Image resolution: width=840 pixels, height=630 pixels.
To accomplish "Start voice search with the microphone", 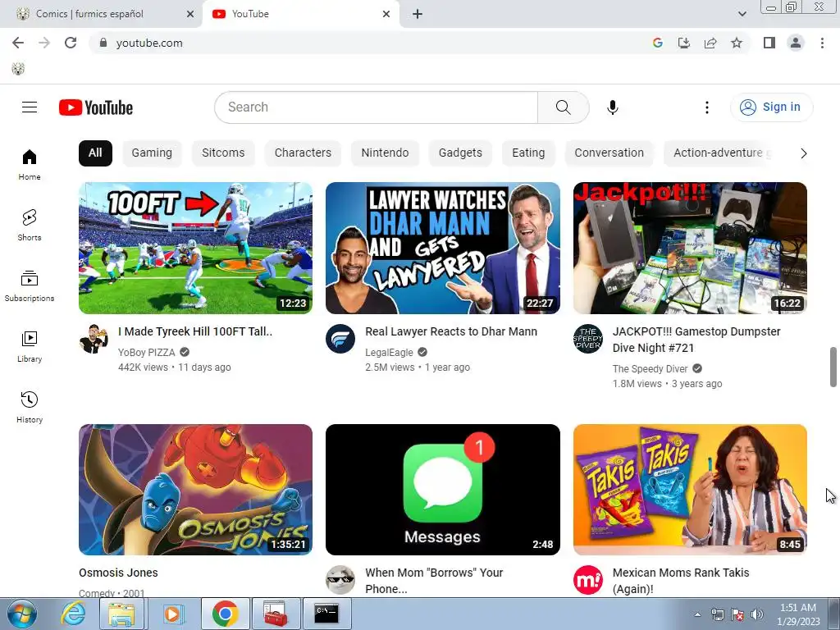I will click(612, 107).
